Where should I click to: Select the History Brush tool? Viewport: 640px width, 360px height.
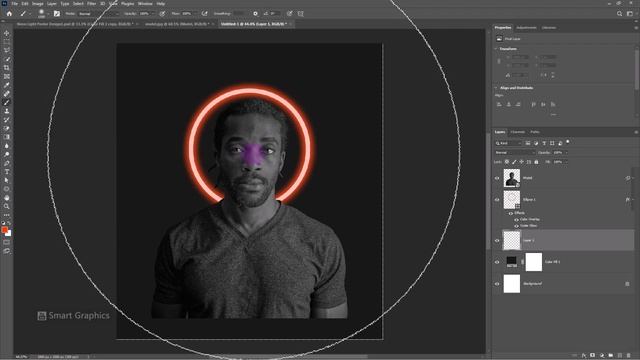point(7,120)
